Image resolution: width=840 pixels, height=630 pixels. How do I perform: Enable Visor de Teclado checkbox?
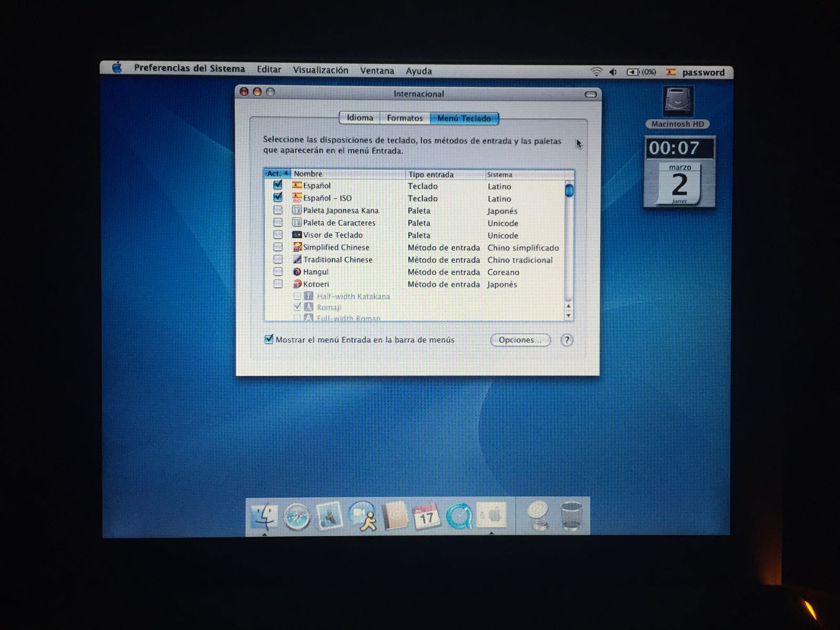[x=278, y=235]
